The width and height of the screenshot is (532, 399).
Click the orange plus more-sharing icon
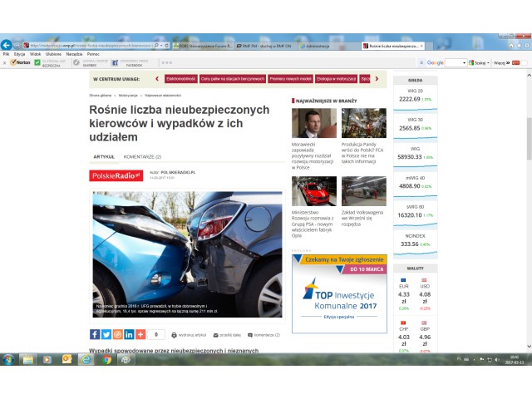click(x=140, y=334)
